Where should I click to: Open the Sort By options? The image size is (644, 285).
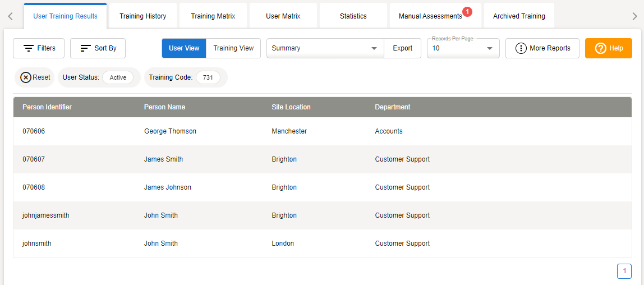[98, 48]
